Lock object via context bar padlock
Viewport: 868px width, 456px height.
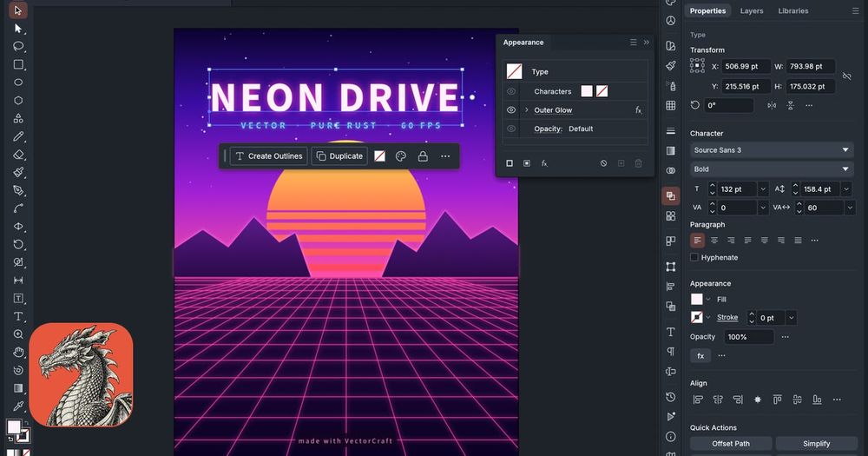click(x=423, y=156)
